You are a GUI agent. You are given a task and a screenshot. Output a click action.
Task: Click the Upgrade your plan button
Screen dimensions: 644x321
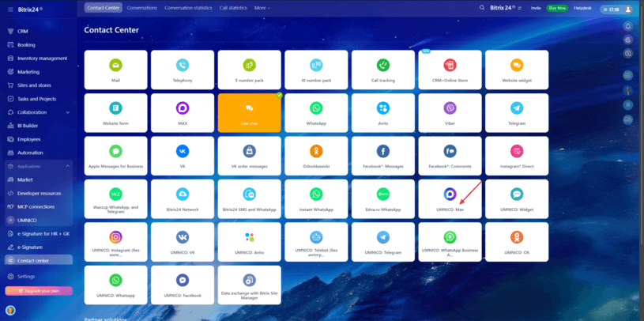click(x=39, y=290)
